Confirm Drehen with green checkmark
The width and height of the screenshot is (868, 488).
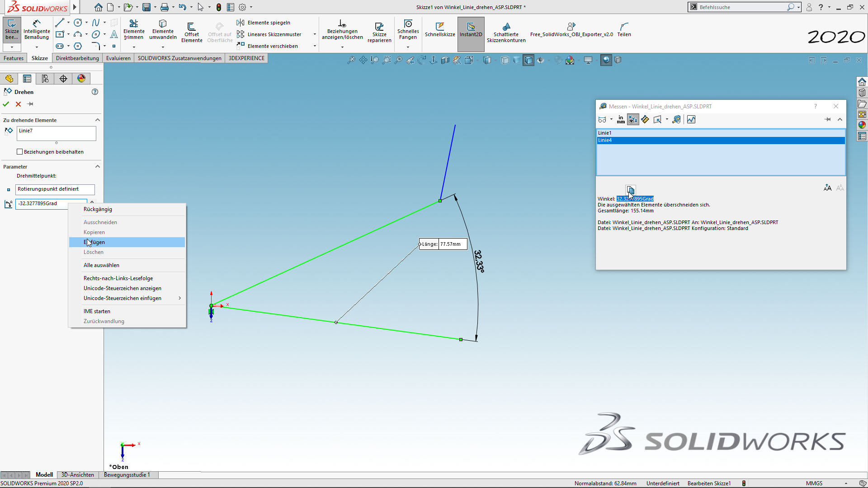[6, 104]
